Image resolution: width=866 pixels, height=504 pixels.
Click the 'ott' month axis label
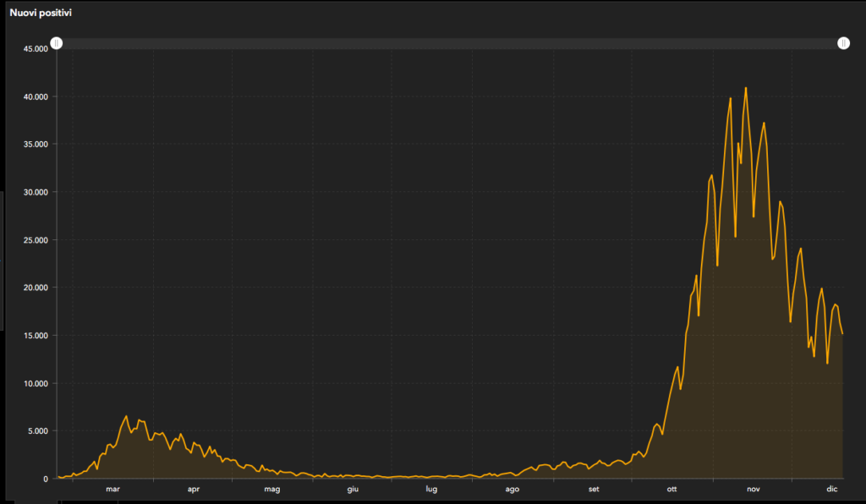click(x=672, y=490)
